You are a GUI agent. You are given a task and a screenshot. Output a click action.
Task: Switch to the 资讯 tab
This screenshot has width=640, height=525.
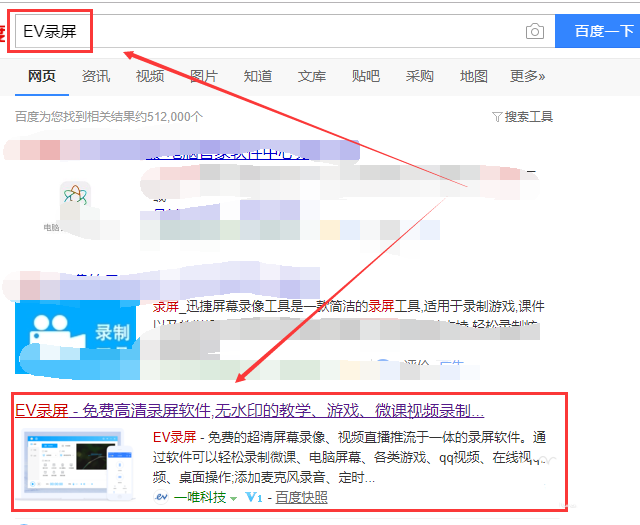(x=96, y=76)
